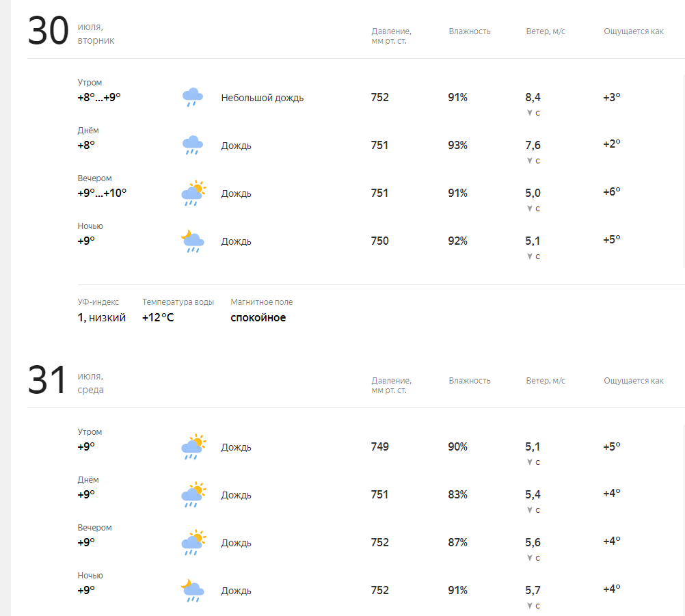Select the 30 июля вторник date heading
Screen dimensions: 685x616
[x=71, y=31]
